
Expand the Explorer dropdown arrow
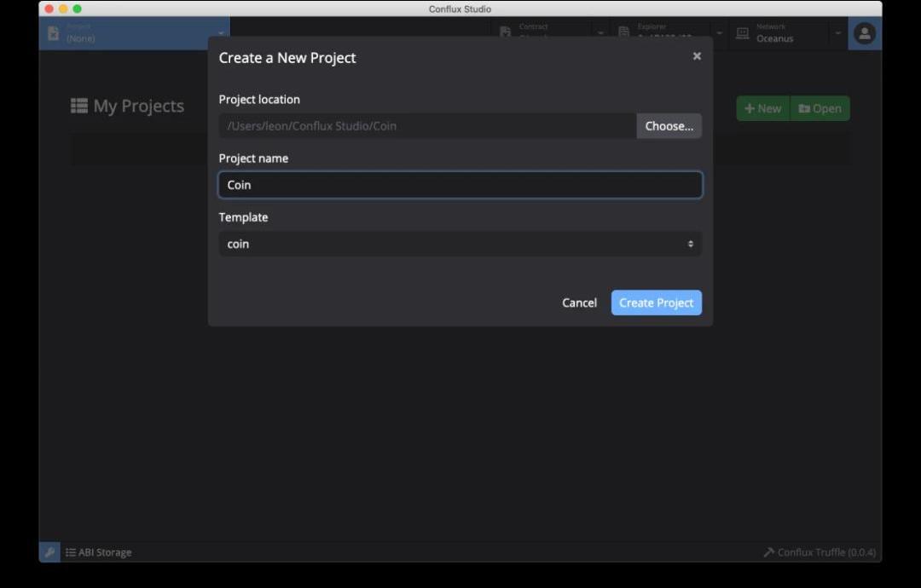click(719, 33)
